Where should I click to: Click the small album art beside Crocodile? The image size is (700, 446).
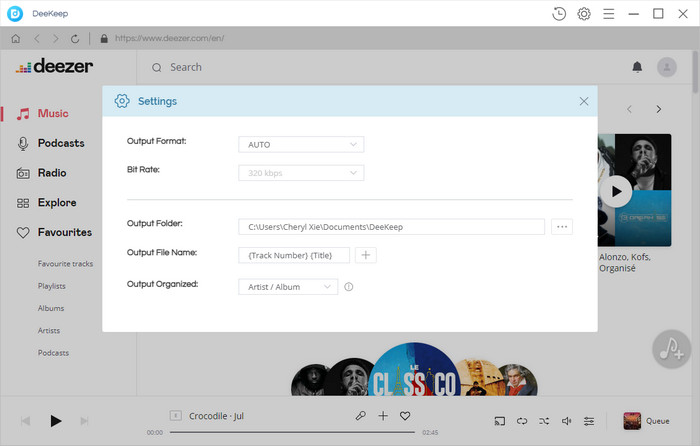(x=175, y=416)
